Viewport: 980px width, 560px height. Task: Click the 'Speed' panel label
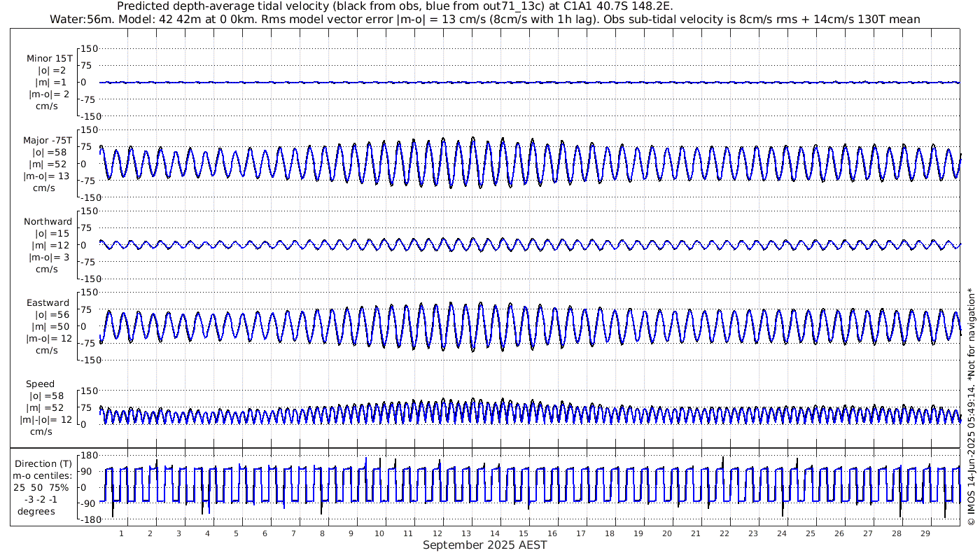[x=40, y=384]
